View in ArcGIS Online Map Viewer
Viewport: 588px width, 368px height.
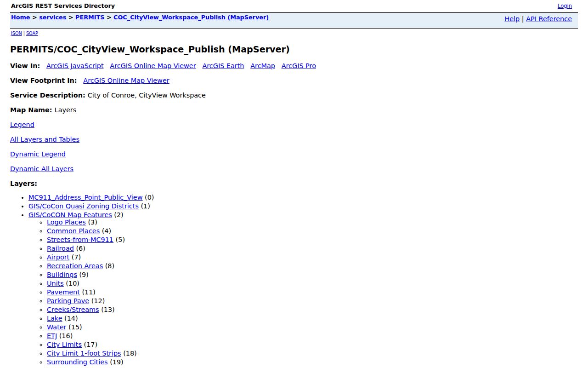pos(153,66)
